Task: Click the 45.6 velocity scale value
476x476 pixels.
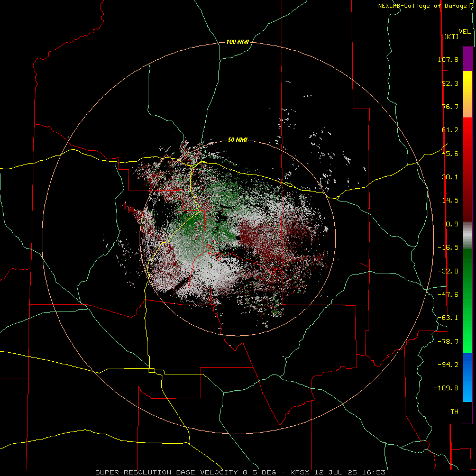Action: (x=450, y=153)
